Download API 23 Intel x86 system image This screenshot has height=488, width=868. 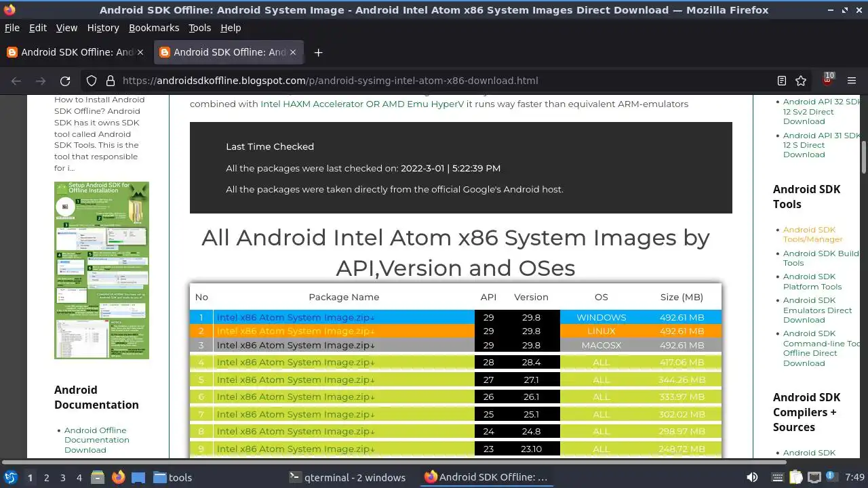(296, 449)
